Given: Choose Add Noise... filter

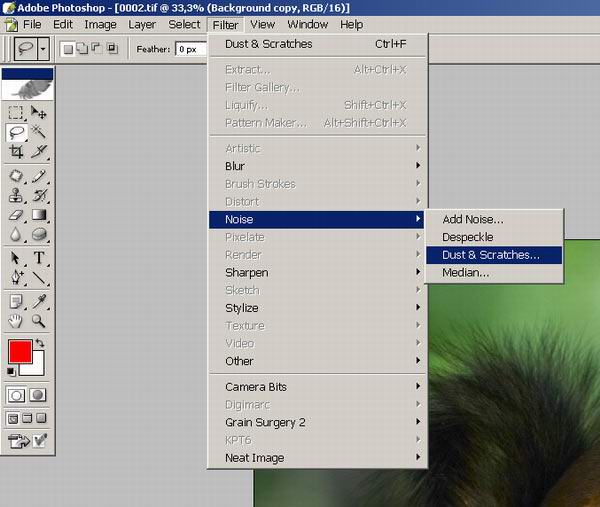Looking at the screenshot, I should coord(494,219).
